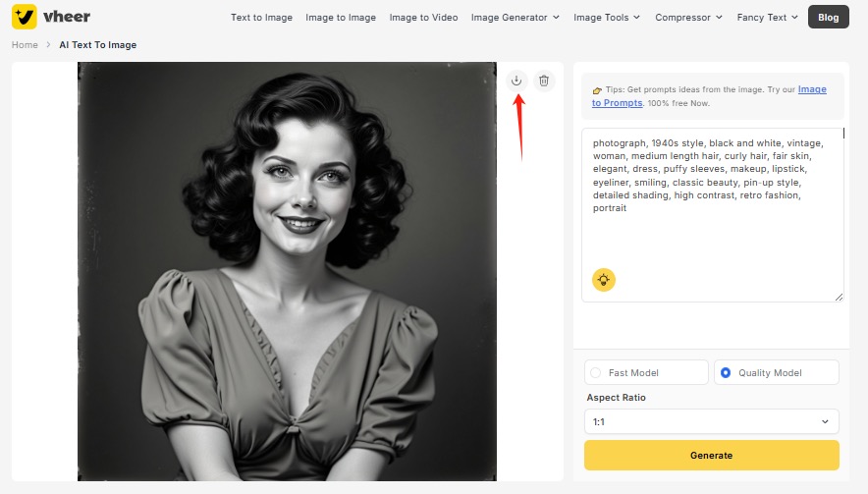This screenshot has height=494, width=868.
Task: Click the vheer logo icon
Action: tap(25, 17)
